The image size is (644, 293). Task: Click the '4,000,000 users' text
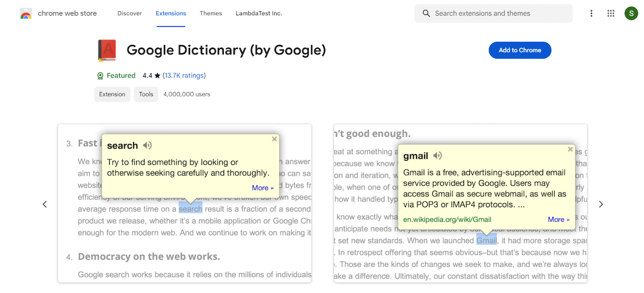click(x=187, y=94)
